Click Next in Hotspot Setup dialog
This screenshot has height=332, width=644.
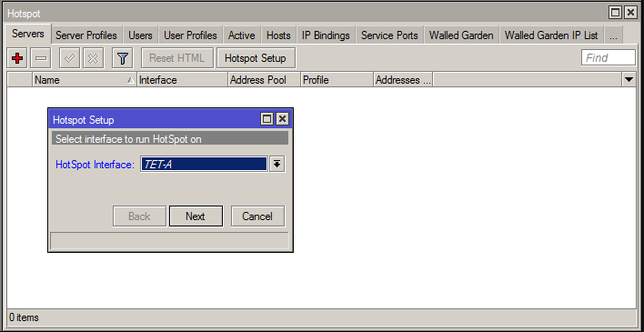point(196,216)
